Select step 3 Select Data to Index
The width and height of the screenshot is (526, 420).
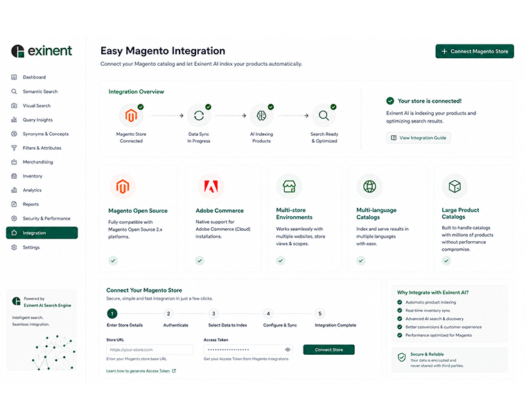click(x=213, y=314)
